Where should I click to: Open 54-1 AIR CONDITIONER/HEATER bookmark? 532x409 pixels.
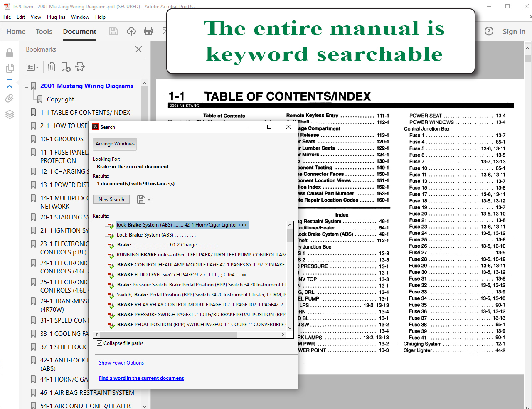click(85, 406)
